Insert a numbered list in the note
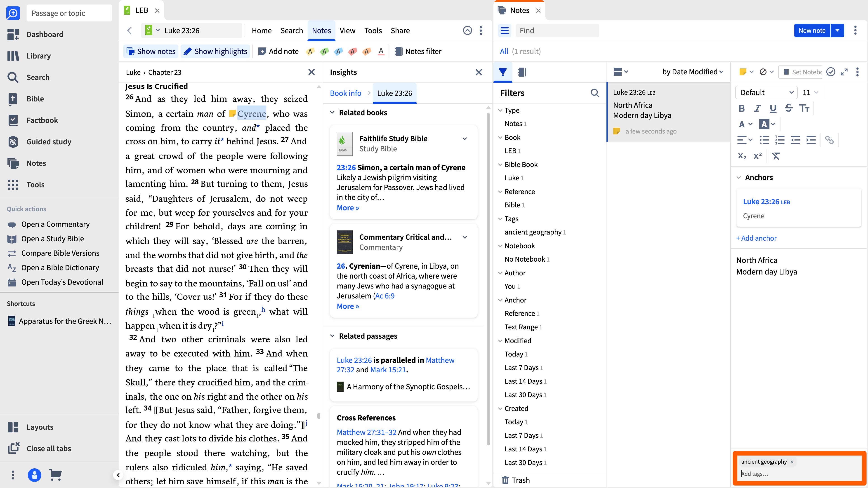Screen dimensions: 868x488 (x=780, y=140)
